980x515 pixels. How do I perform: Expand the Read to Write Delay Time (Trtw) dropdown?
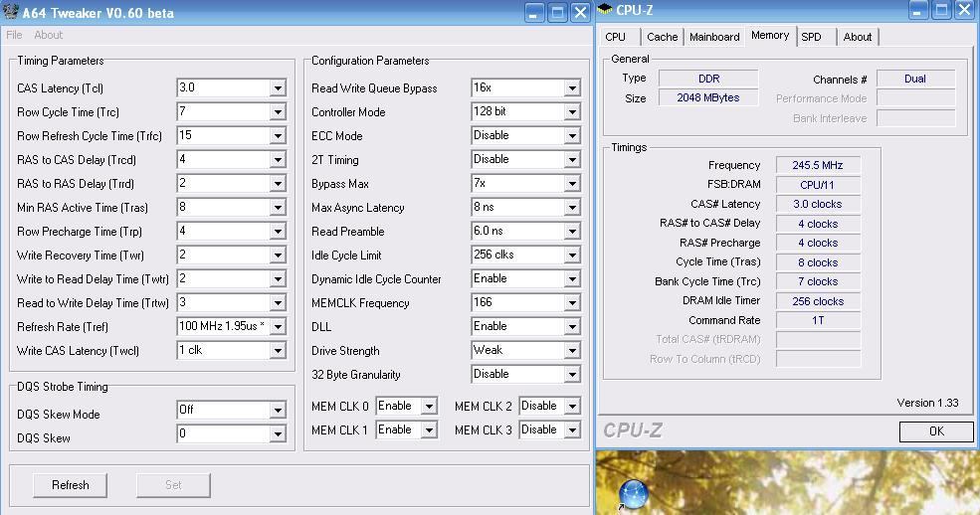click(x=279, y=303)
